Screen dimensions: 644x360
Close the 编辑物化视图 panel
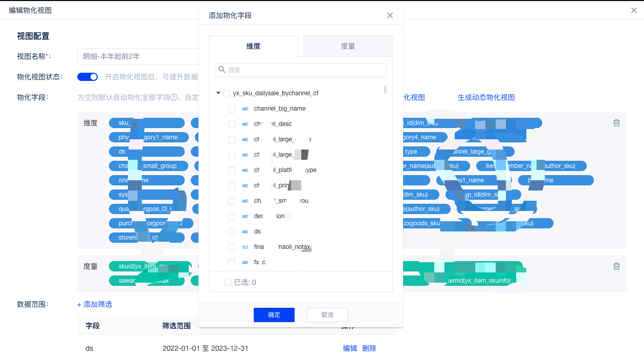point(634,10)
